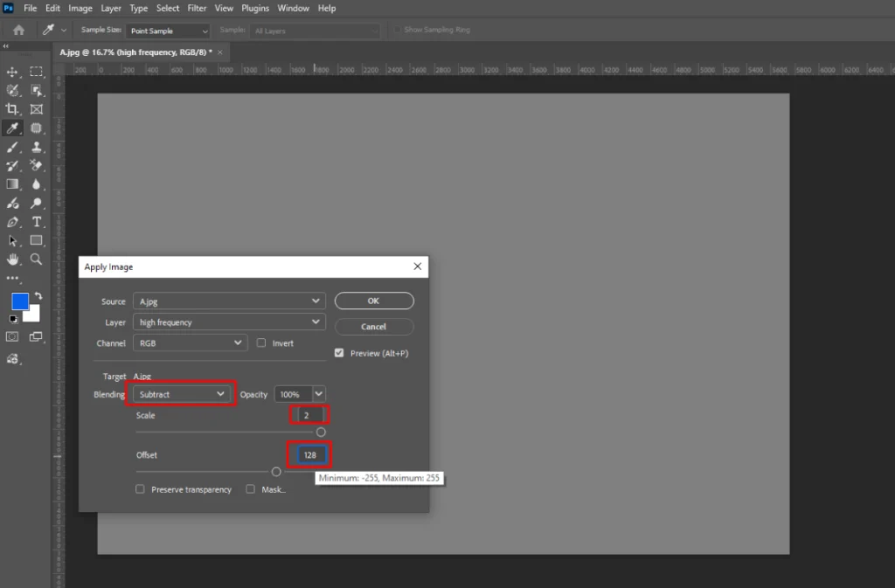Select the Clone Stamp tool
The height and width of the screenshot is (588, 895).
click(x=37, y=147)
